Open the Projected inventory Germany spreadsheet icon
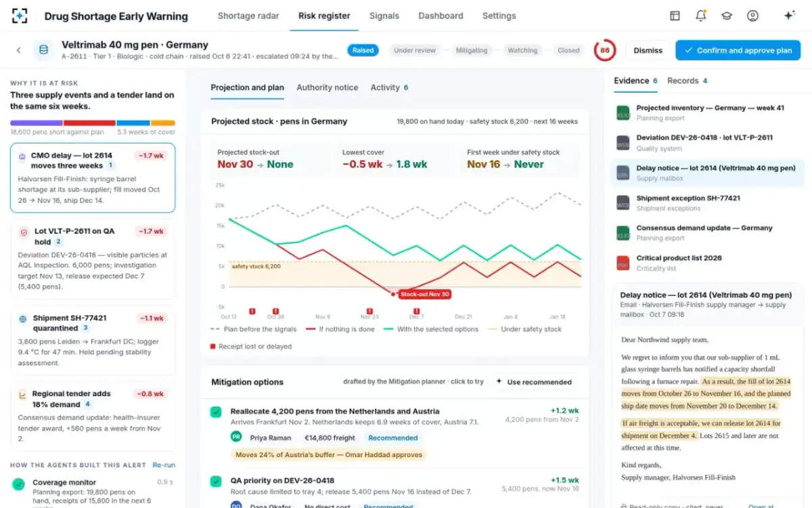Image resolution: width=812 pixels, height=508 pixels. (623, 113)
